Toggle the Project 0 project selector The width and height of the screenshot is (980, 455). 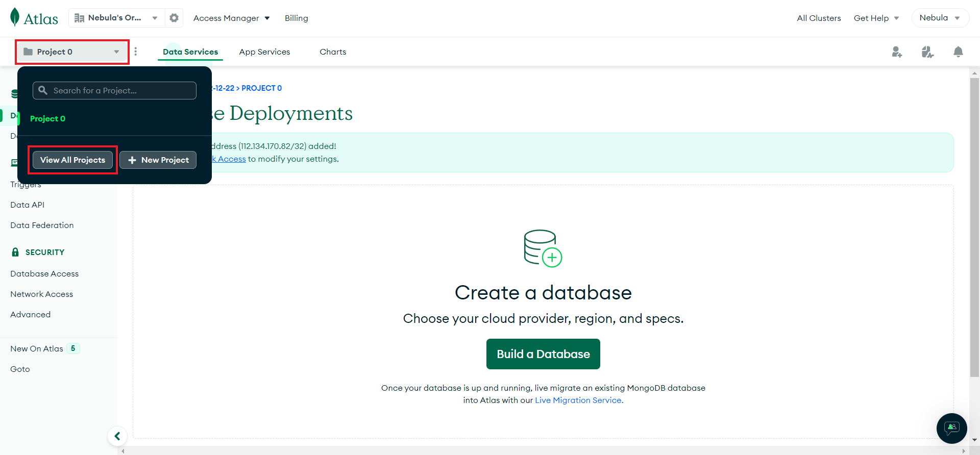tap(72, 52)
